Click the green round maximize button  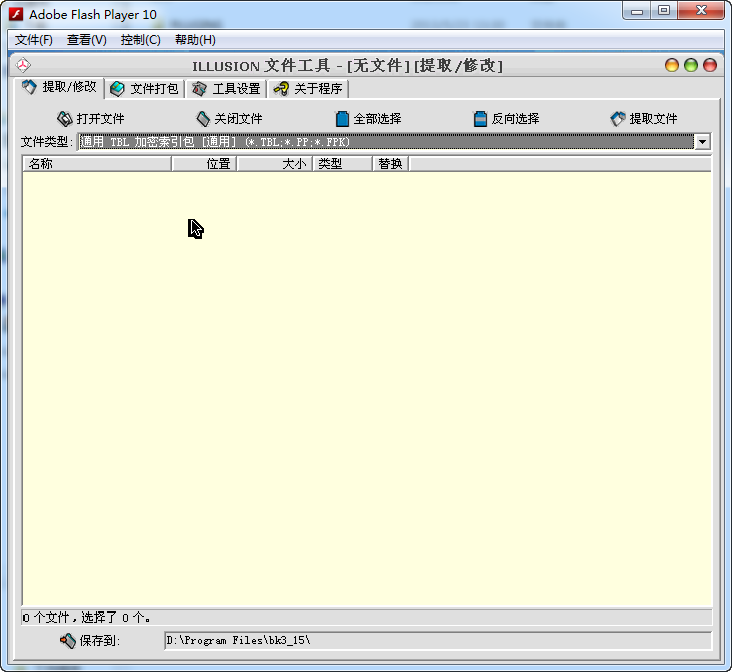pyautogui.click(x=691, y=65)
